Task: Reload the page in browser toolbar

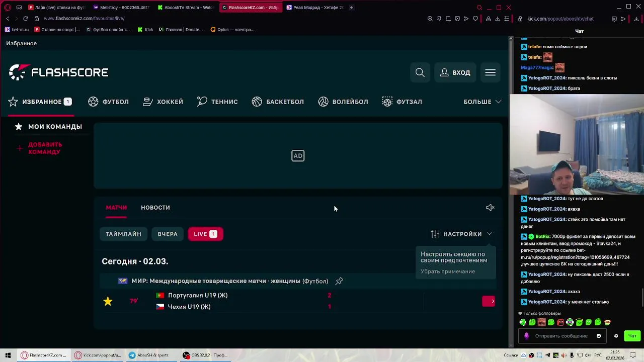Action: (x=26, y=19)
